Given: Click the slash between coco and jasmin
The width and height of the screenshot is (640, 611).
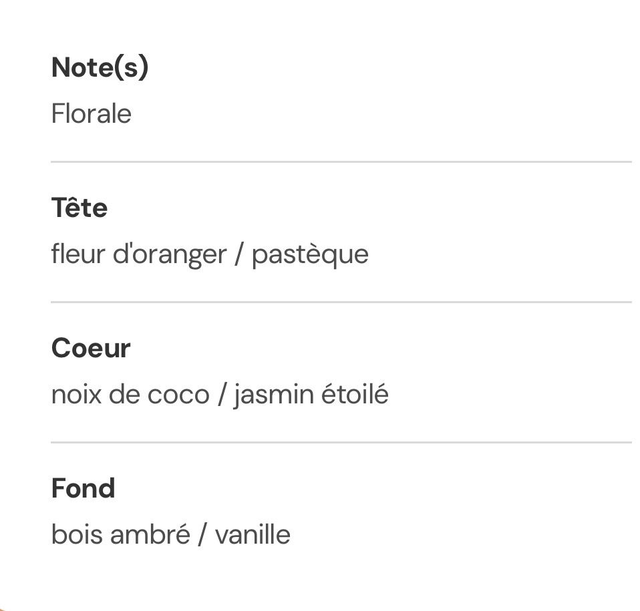Looking at the screenshot, I should click(222, 395).
